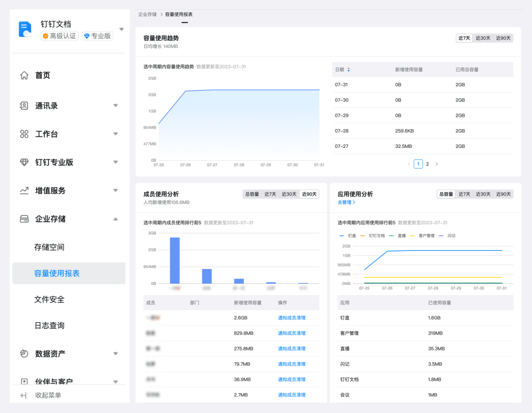Switch member analysis to 近7天

(x=270, y=194)
